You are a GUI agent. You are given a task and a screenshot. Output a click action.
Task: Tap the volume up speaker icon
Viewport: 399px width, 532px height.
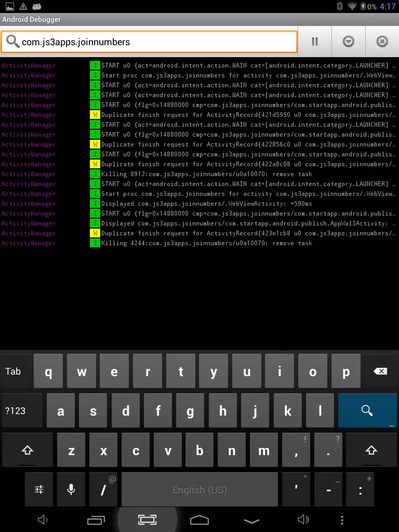pos(303,520)
